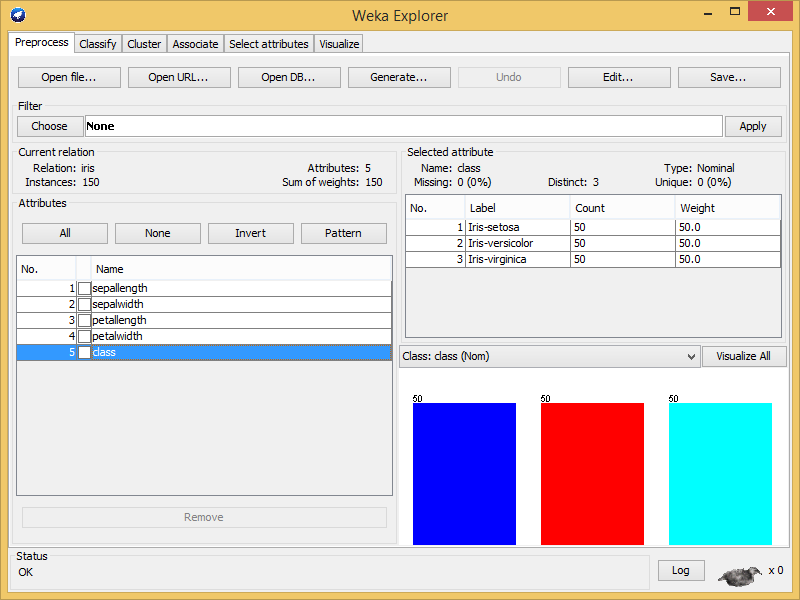Select the sepallength attribute row
800x600 pixels.
pos(204,288)
